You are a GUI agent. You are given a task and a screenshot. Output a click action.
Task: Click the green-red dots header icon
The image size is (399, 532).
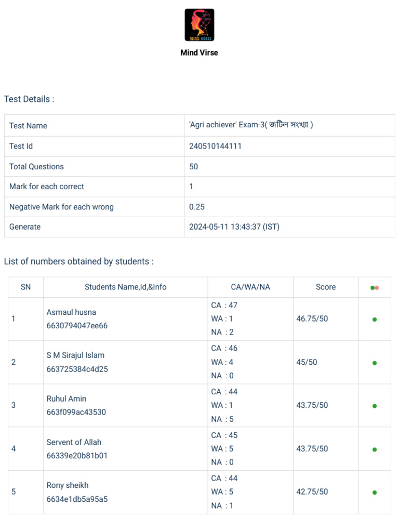click(x=375, y=288)
